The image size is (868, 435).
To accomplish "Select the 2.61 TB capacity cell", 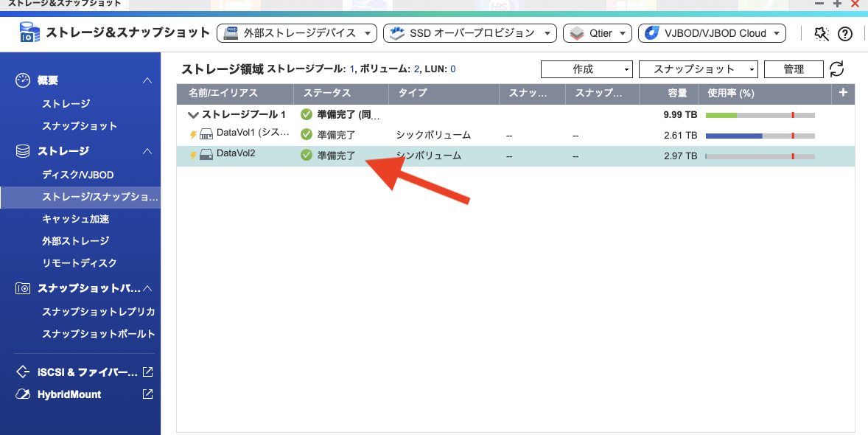I will [680, 135].
